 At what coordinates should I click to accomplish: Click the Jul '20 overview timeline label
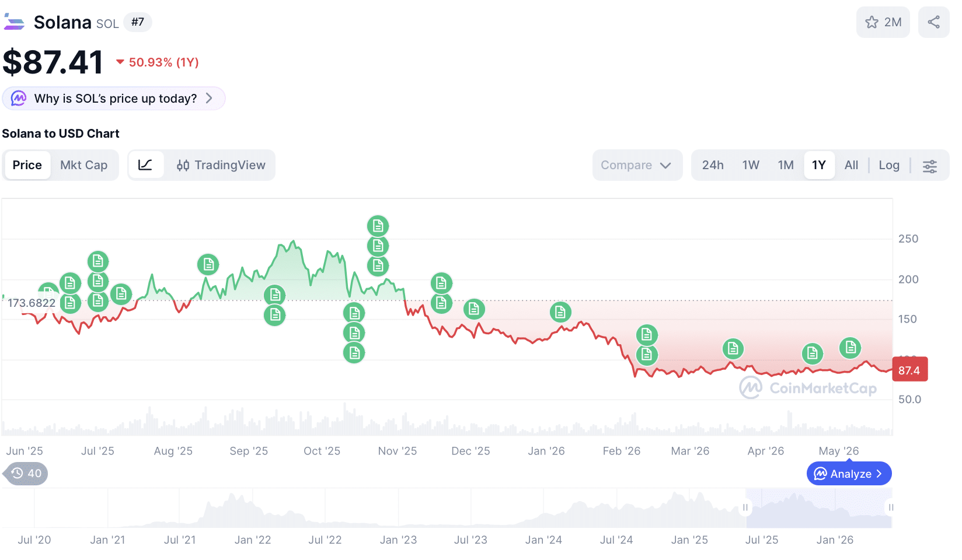[34, 540]
